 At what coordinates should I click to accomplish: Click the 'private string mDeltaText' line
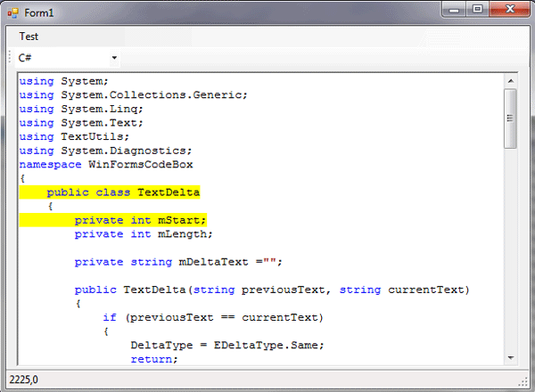(x=178, y=262)
